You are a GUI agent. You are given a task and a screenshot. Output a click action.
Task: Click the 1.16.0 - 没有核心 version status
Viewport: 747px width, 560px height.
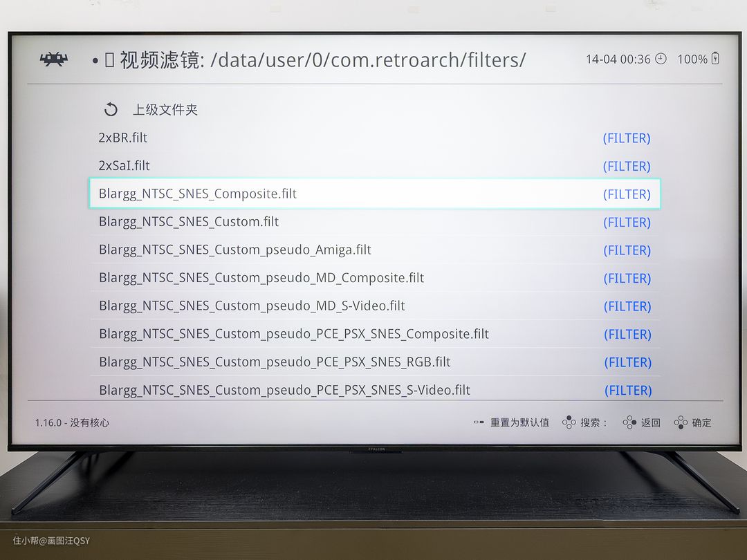click(x=72, y=422)
